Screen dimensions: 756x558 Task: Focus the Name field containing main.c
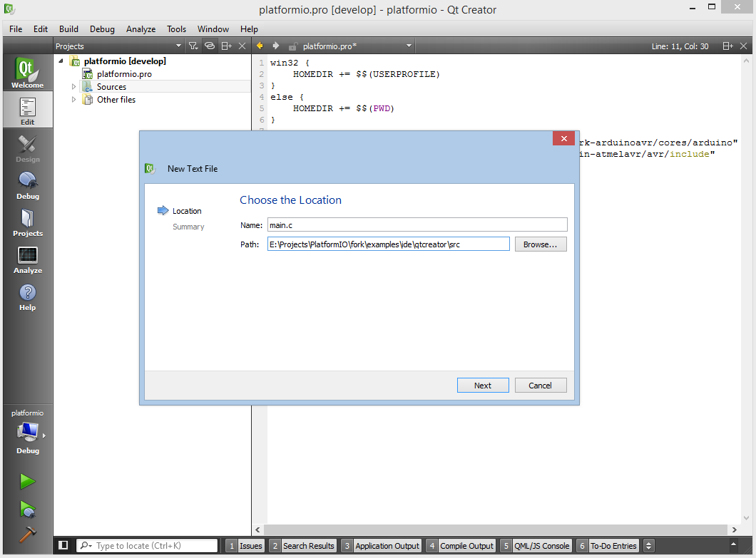point(417,225)
